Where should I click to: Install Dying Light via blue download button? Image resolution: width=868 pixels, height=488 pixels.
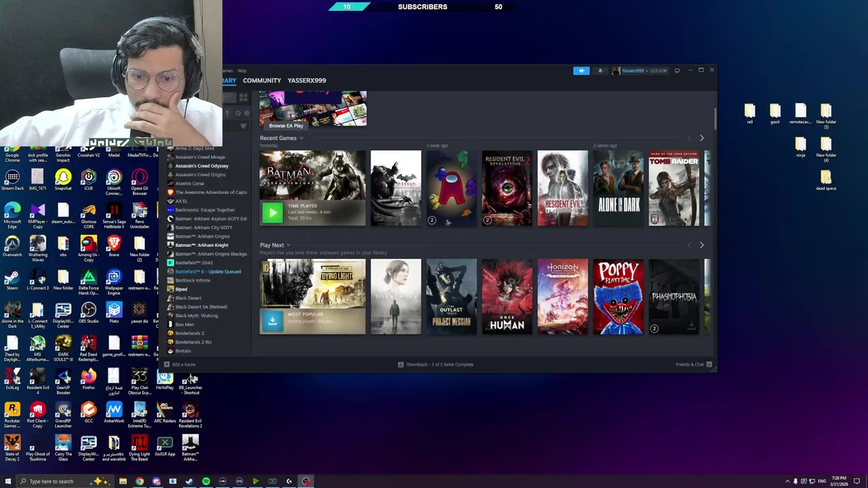(272, 321)
